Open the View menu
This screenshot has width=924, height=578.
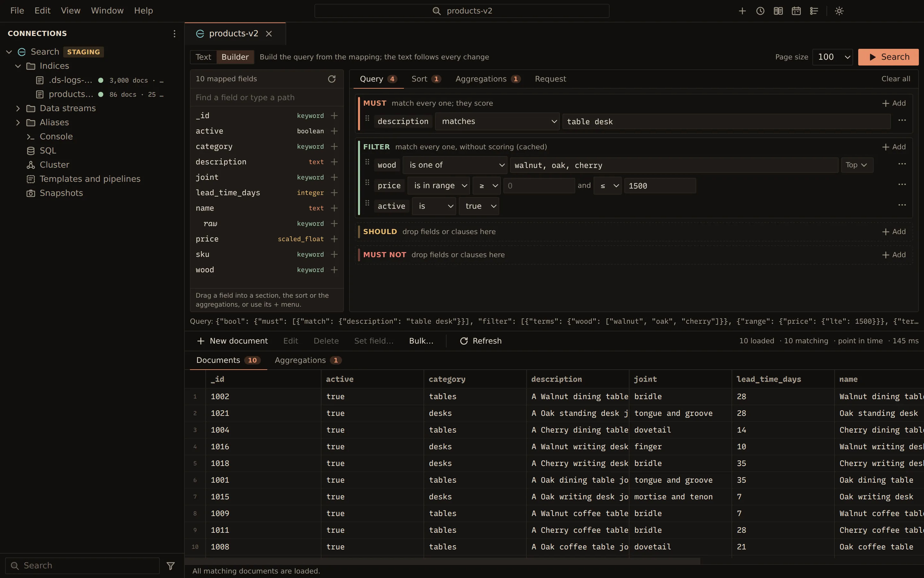[x=70, y=11]
